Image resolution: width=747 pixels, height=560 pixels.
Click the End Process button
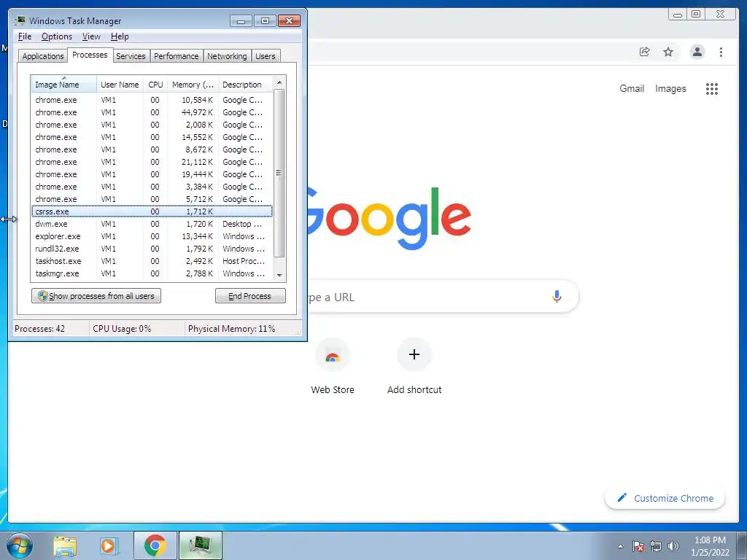click(250, 296)
